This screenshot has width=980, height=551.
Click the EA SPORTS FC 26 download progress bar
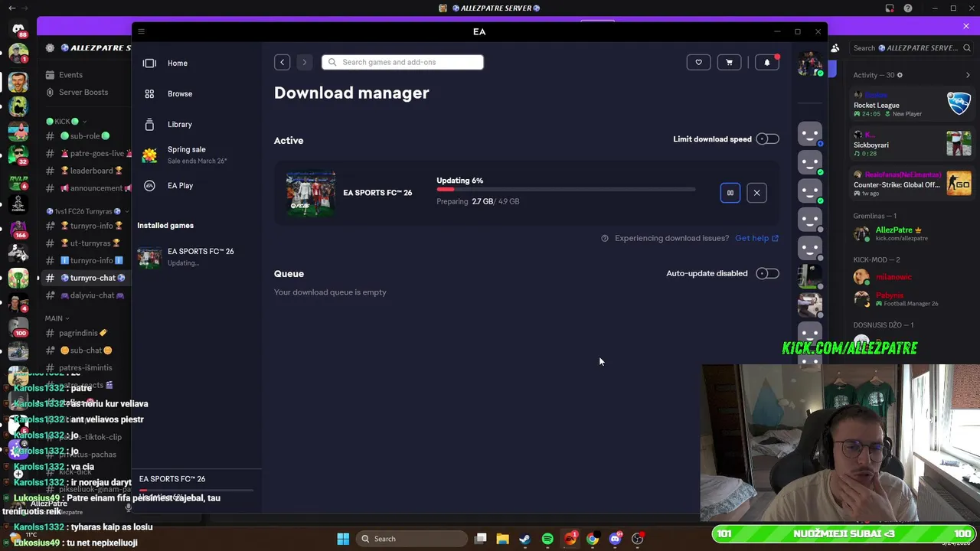click(x=566, y=189)
